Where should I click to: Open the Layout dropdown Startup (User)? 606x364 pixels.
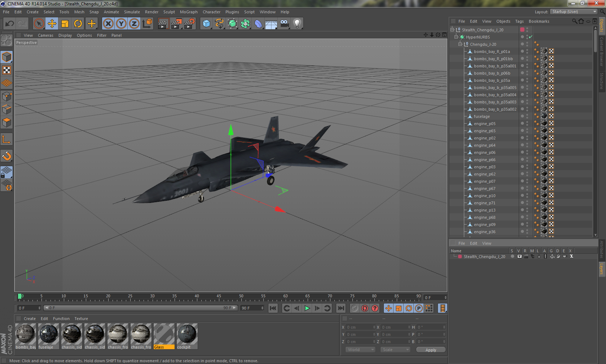click(x=574, y=12)
